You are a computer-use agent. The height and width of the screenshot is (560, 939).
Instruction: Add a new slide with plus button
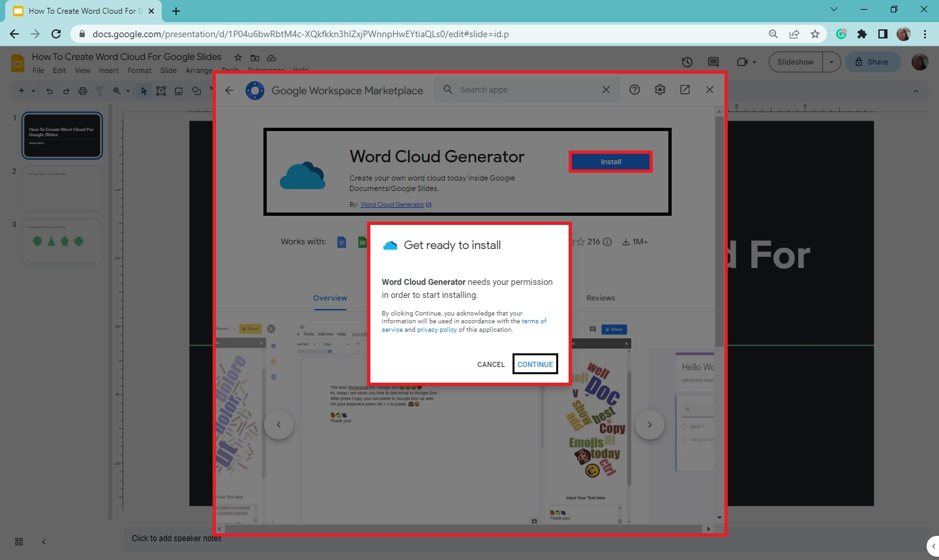point(22,91)
